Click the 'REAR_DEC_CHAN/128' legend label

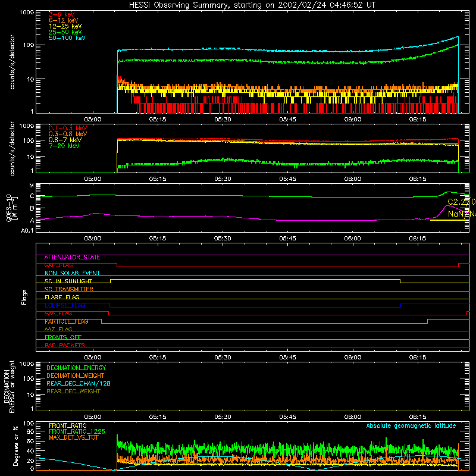click(x=79, y=383)
